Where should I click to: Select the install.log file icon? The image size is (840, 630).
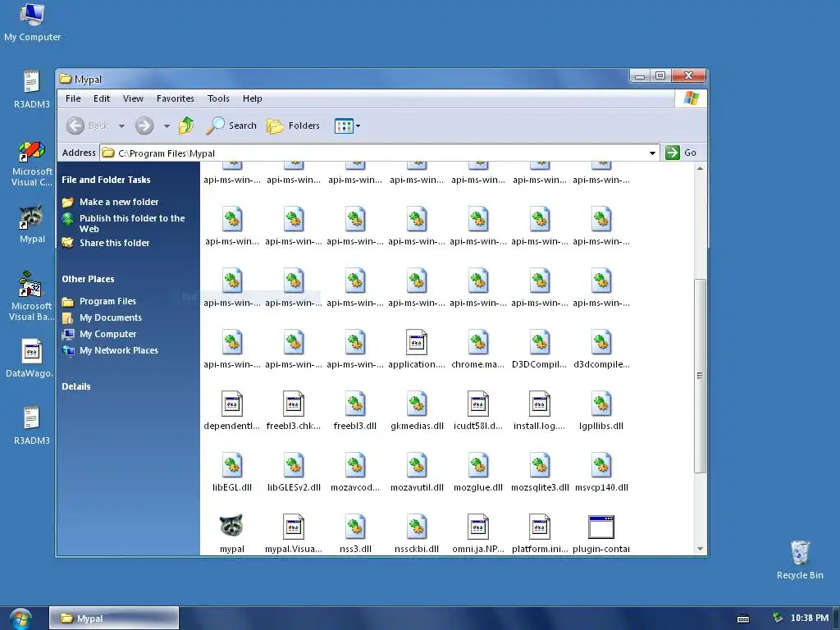pos(540,404)
